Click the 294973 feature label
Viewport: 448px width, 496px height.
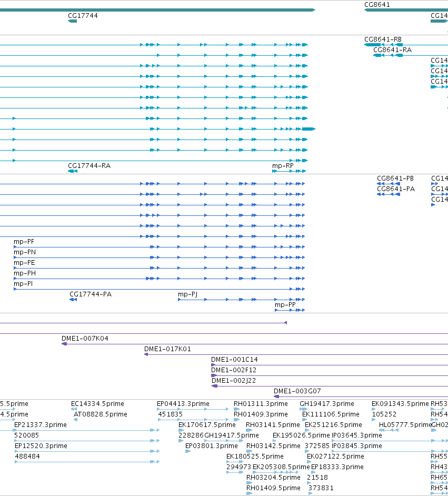click(x=238, y=467)
